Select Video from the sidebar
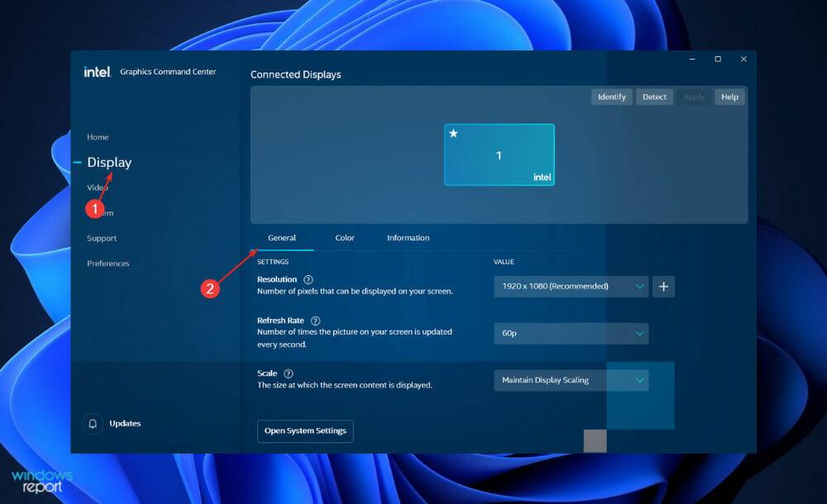The image size is (827, 504). 98,188
